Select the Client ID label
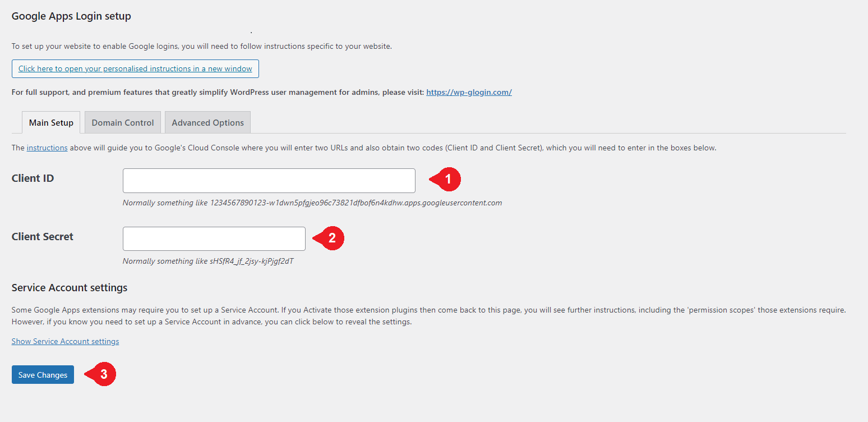 (33, 178)
